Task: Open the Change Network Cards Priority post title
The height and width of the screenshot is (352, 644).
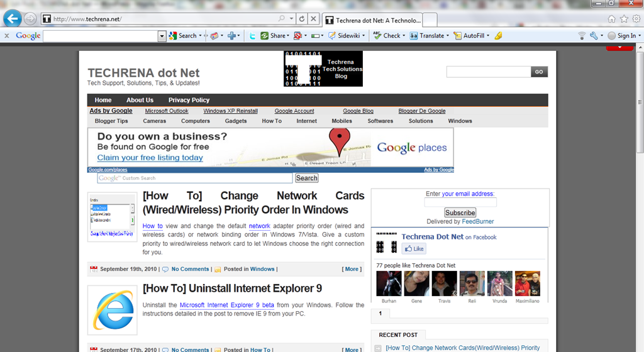Action: coord(253,202)
